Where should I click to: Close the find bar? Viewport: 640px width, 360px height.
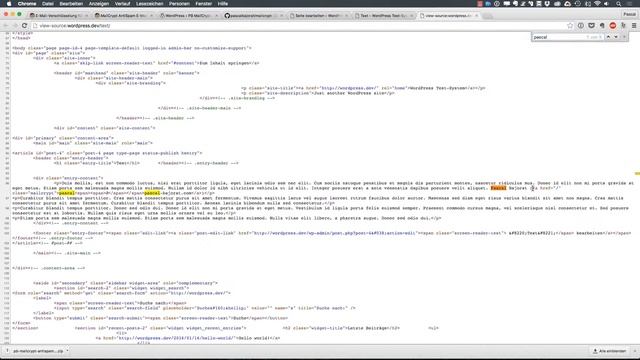(x=624, y=37)
